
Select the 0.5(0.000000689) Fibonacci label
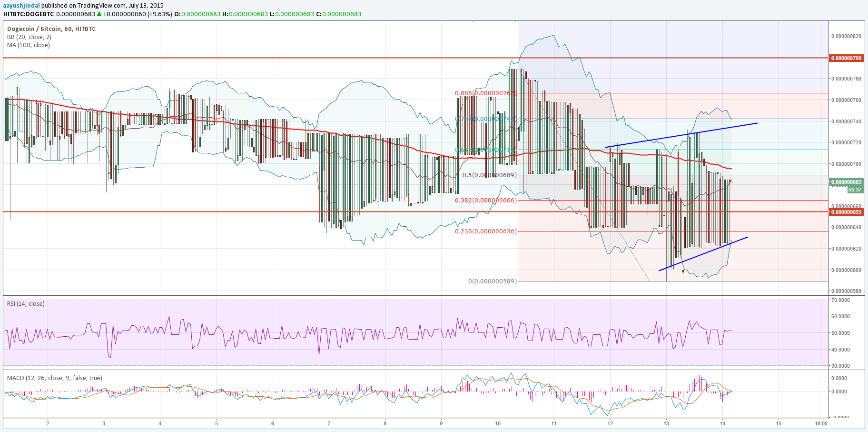(489, 175)
